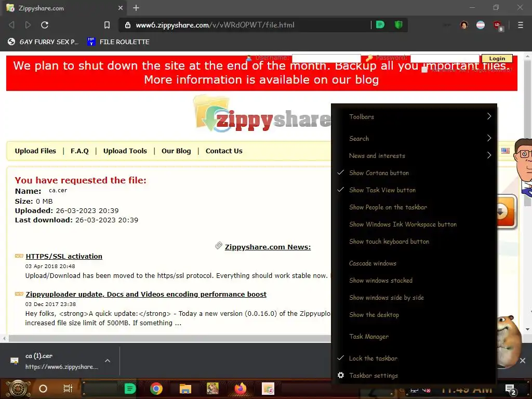This screenshot has width=532, height=399.
Task: Open the animal box app on taskbar
Action: point(212,389)
